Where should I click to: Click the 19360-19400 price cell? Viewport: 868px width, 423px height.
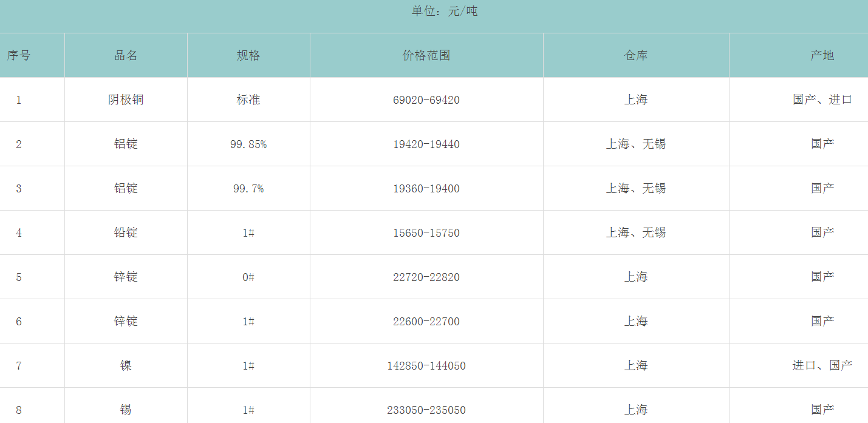426,189
